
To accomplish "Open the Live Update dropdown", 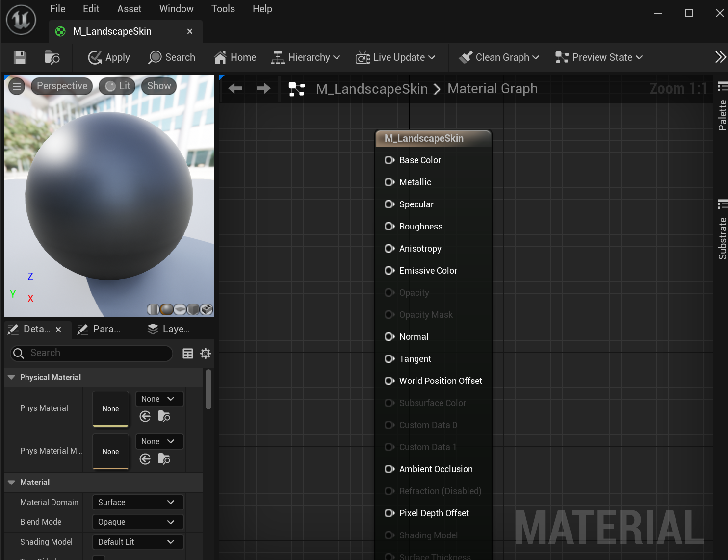I will [x=395, y=57].
